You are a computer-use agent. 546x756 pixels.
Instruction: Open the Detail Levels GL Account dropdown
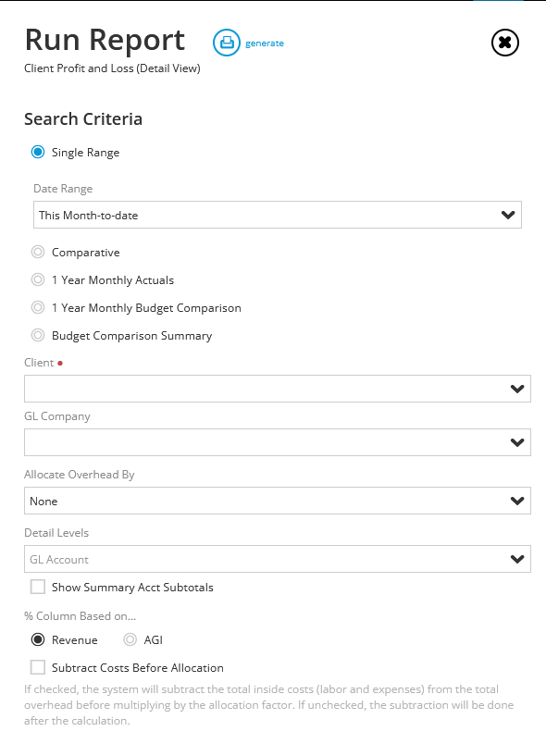(278, 559)
